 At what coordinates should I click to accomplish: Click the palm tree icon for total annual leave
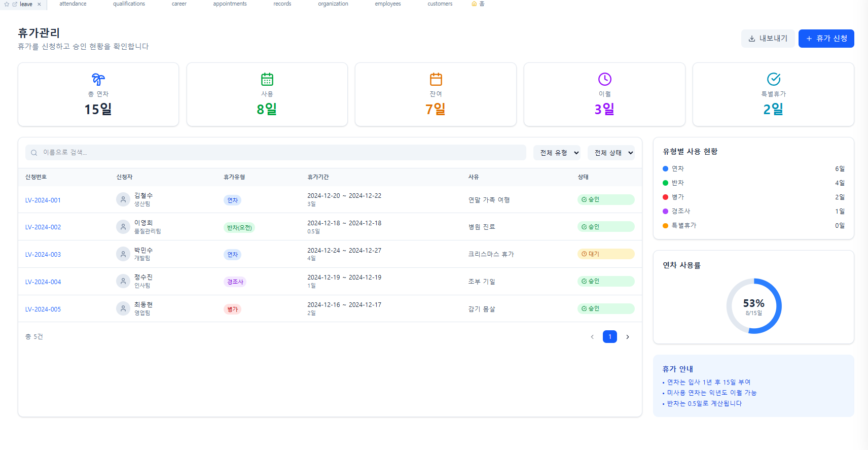click(x=98, y=79)
